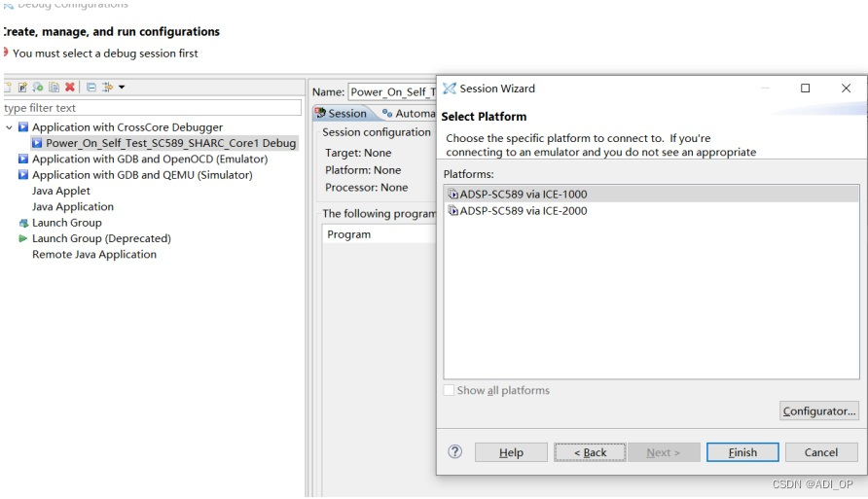The width and height of the screenshot is (868, 499).
Task: Click the Next > button
Action: (664, 452)
